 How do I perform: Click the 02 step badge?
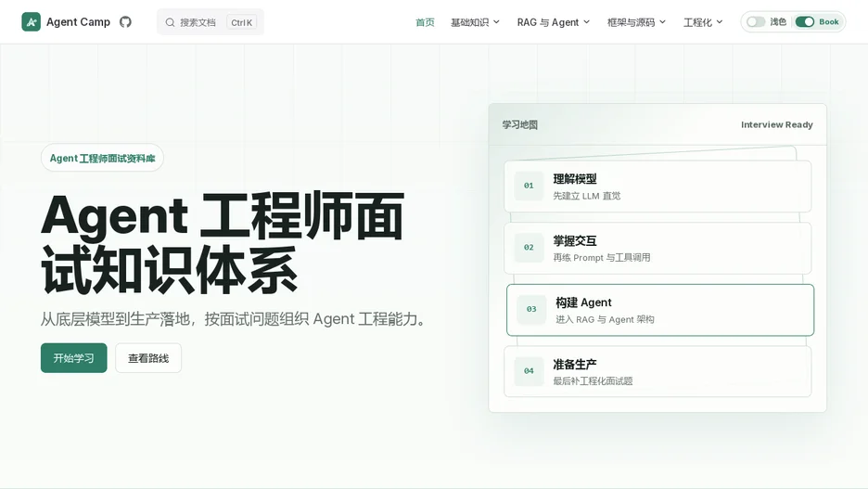point(529,248)
